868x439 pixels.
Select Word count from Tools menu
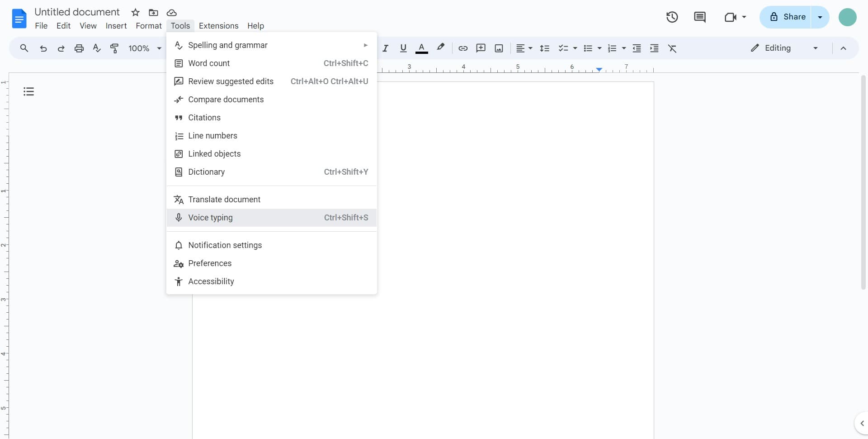[208, 63]
